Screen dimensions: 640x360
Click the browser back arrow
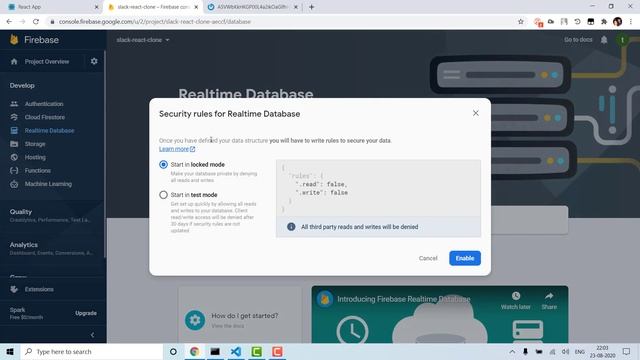9,22
